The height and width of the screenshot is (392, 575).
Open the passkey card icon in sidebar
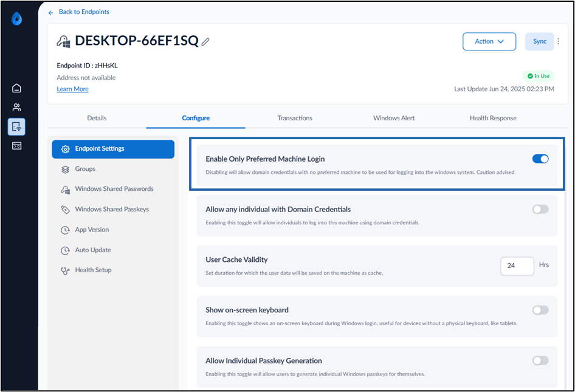[16, 146]
